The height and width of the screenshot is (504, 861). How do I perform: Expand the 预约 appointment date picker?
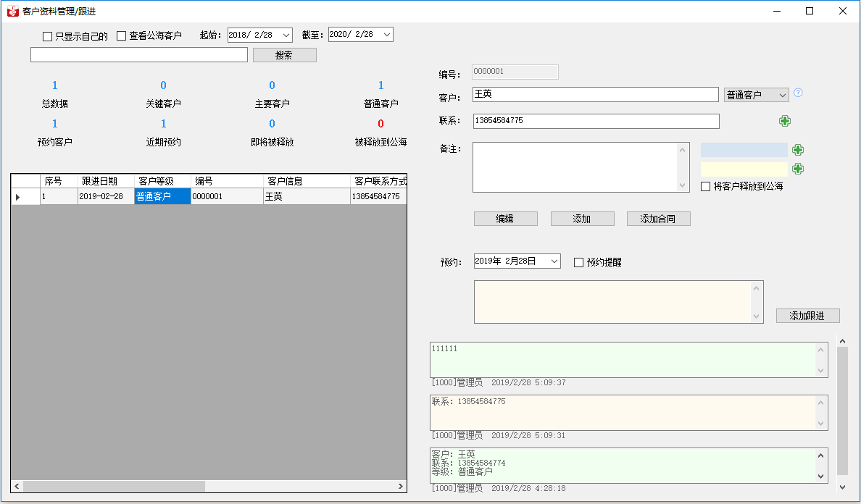pyautogui.click(x=553, y=261)
